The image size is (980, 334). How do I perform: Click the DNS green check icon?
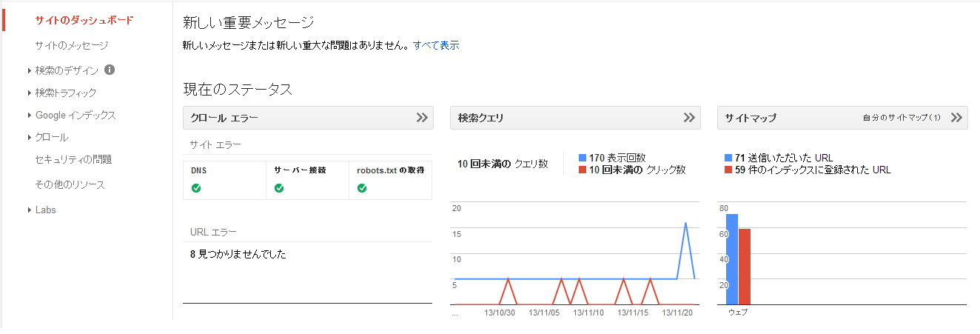[x=196, y=188]
